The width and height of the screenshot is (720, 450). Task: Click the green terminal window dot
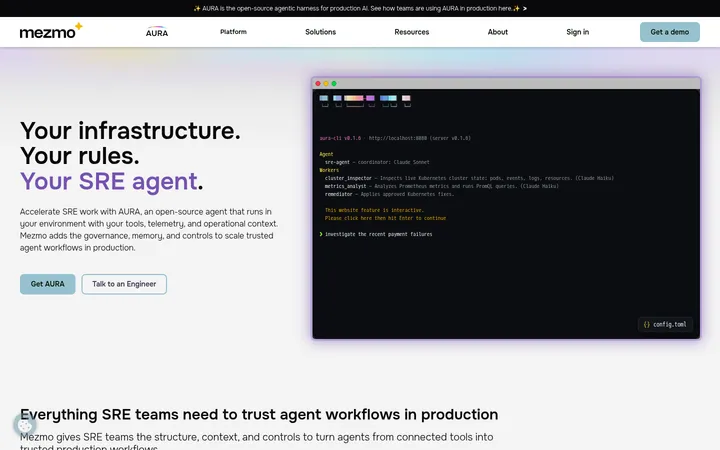click(334, 84)
